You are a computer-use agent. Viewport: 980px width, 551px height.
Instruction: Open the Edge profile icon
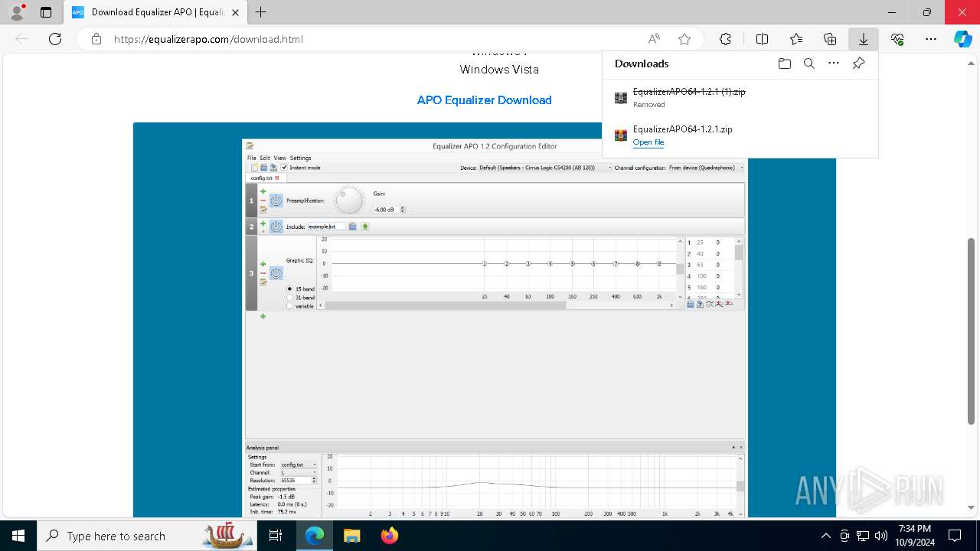coord(17,12)
